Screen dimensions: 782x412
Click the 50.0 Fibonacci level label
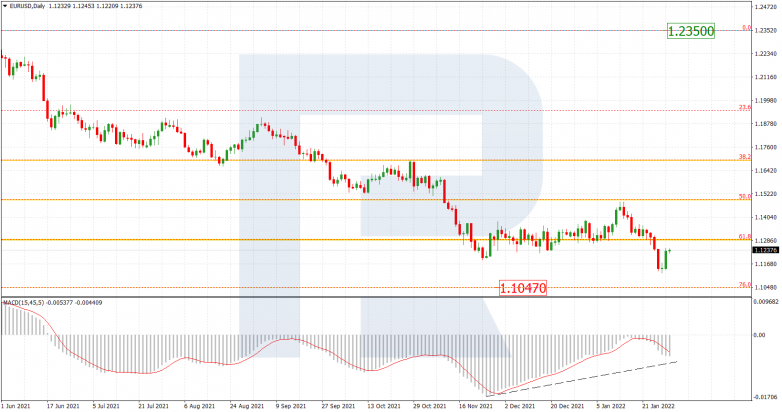745,197
